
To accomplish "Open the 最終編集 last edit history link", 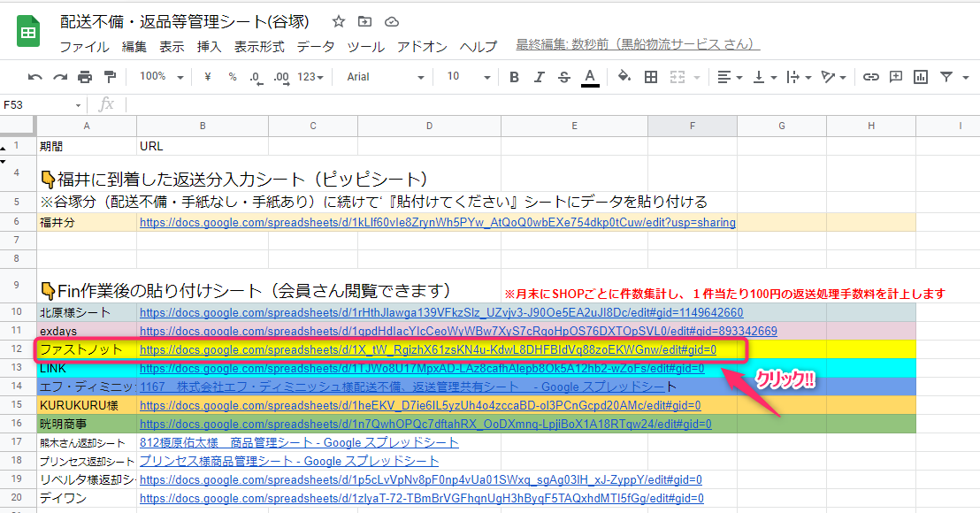I will pos(638,44).
